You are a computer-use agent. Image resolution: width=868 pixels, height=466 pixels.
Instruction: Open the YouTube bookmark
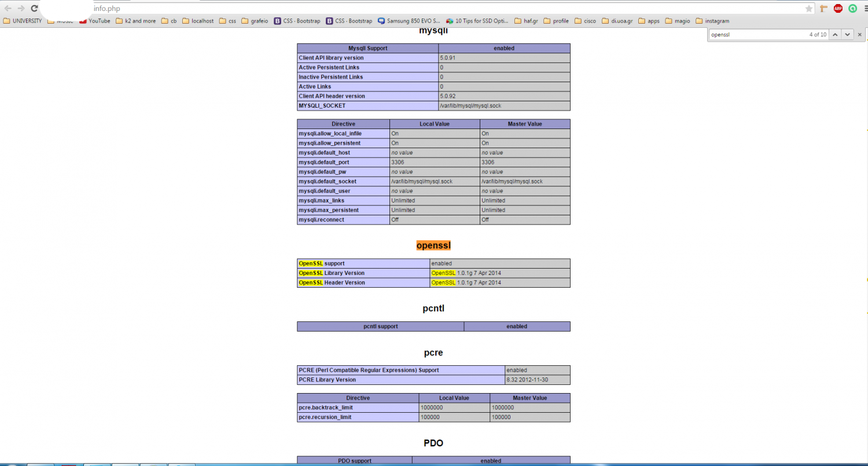pyautogui.click(x=95, y=21)
